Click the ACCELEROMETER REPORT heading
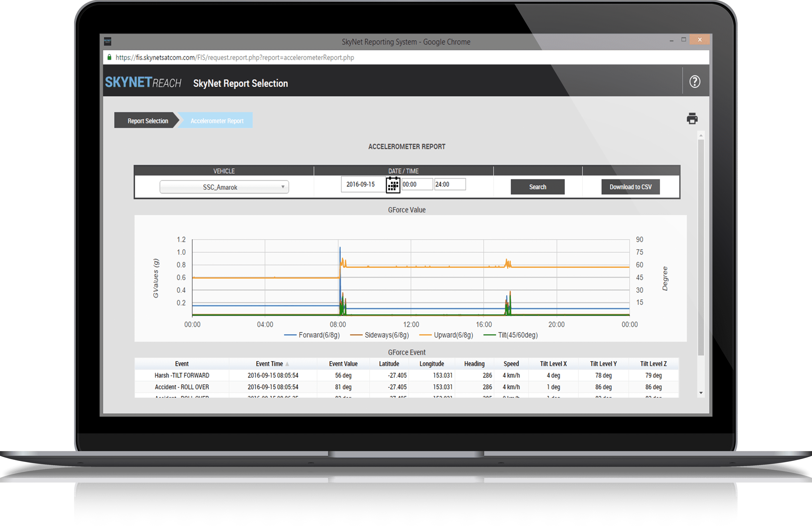812x526 pixels. point(407,146)
